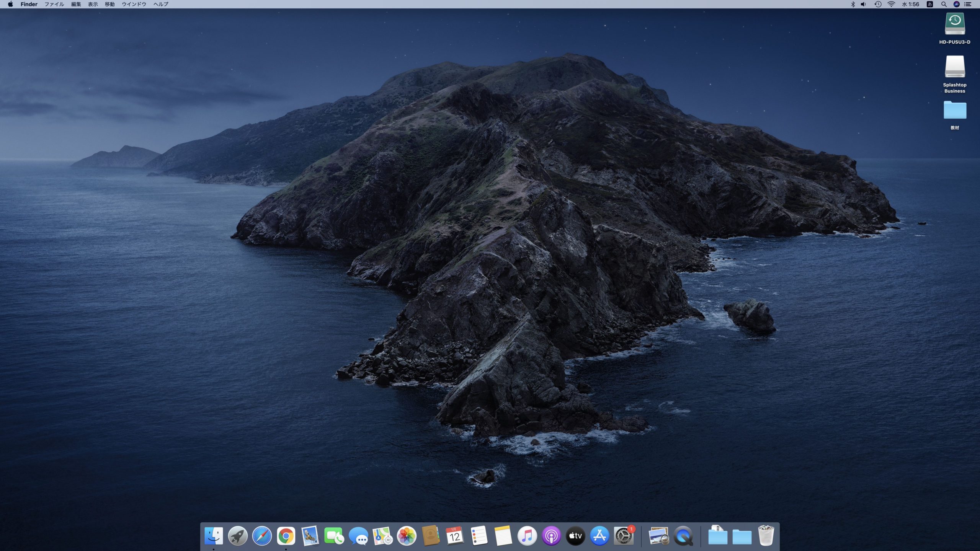Open the Apple menu
980x551 pixels.
click(x=10, y=4)
